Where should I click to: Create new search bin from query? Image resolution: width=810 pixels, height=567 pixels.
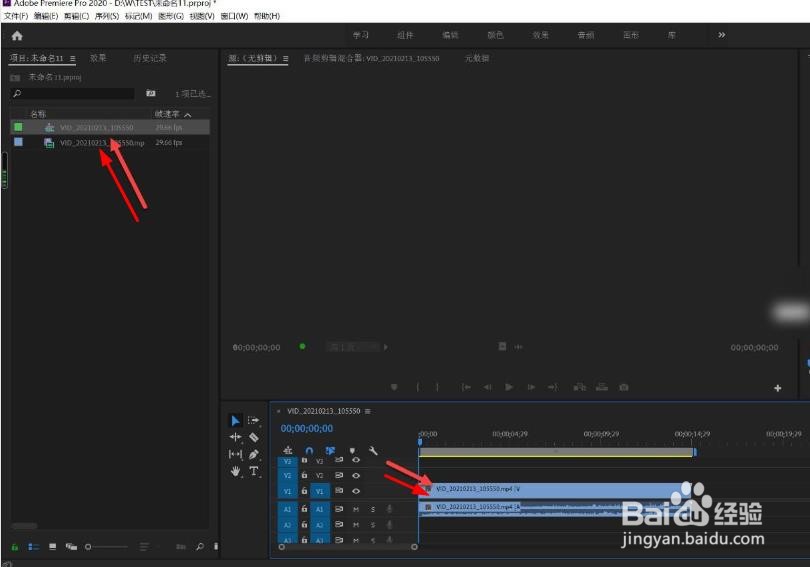(x=151, y=93)
